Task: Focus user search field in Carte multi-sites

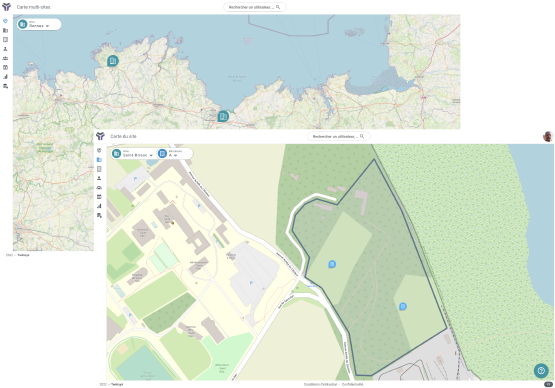Action: pyautogui.click(x=254, y=7)
